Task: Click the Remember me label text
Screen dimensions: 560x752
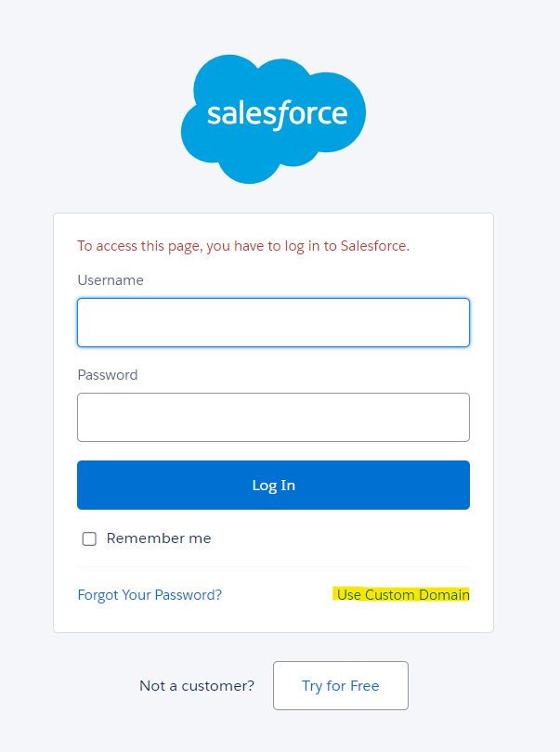Action: pos(159,538)
